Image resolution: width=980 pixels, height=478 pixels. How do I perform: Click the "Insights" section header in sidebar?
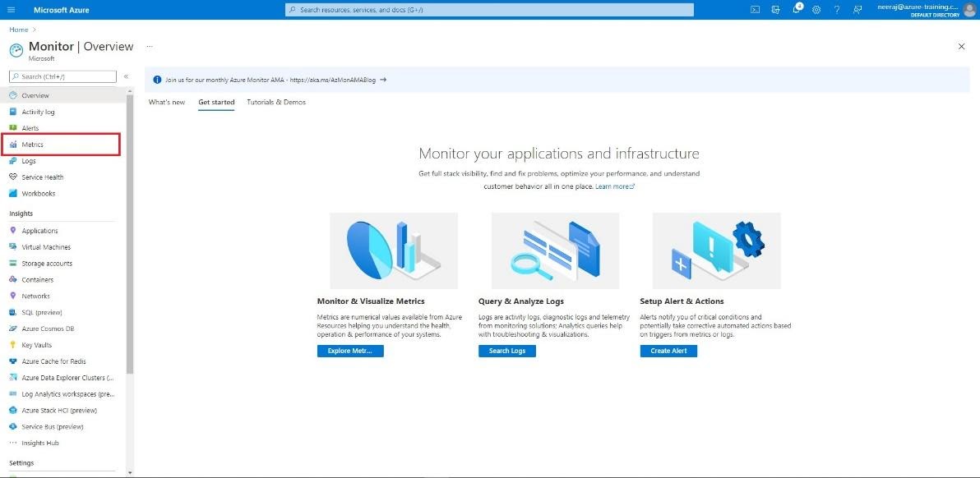pos(21,214)
